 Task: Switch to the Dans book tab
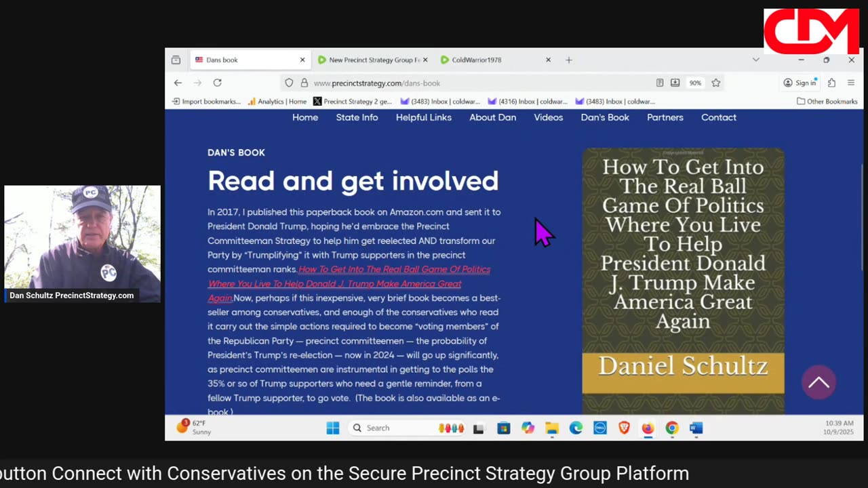(250, 60)
